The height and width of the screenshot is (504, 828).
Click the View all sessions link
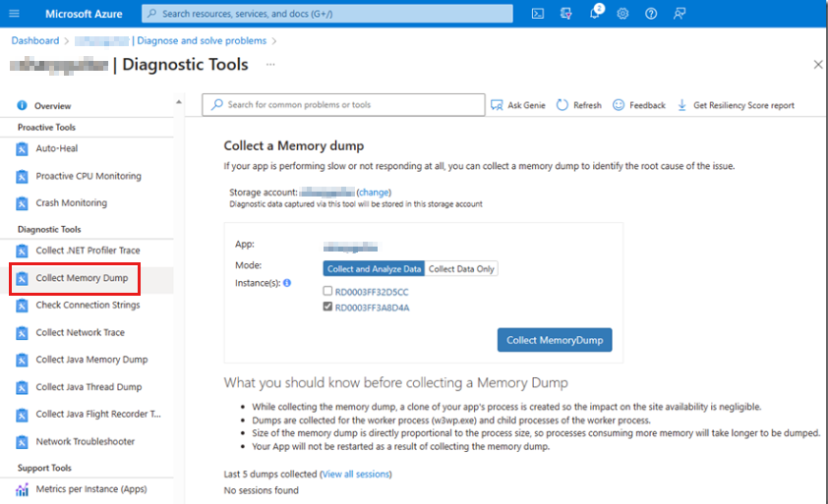coord(355,475)
